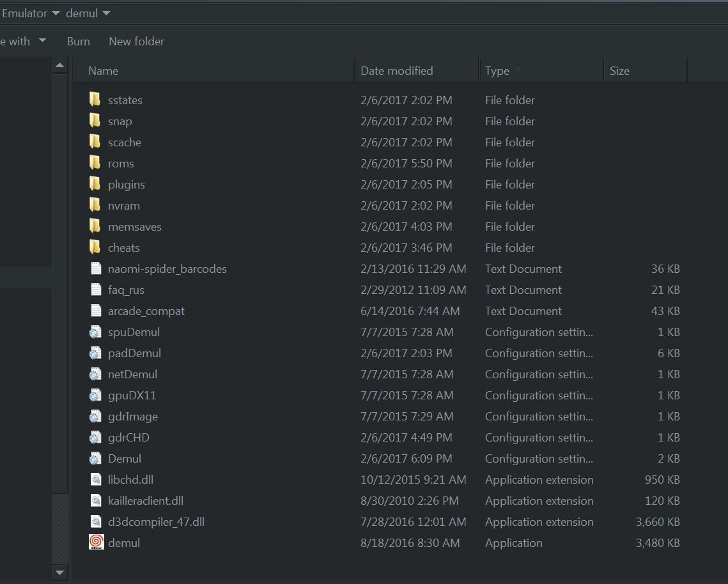This screenshot has height=584, width=728.
Task: Click the 950 KB size value
Action: tap(662, 480)
